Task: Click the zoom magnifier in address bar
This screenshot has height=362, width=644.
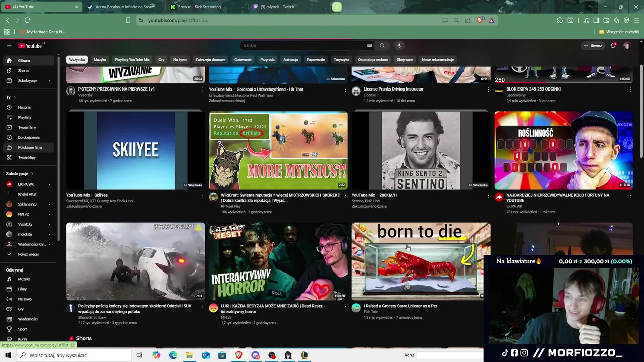Action: tap(456, 20)
